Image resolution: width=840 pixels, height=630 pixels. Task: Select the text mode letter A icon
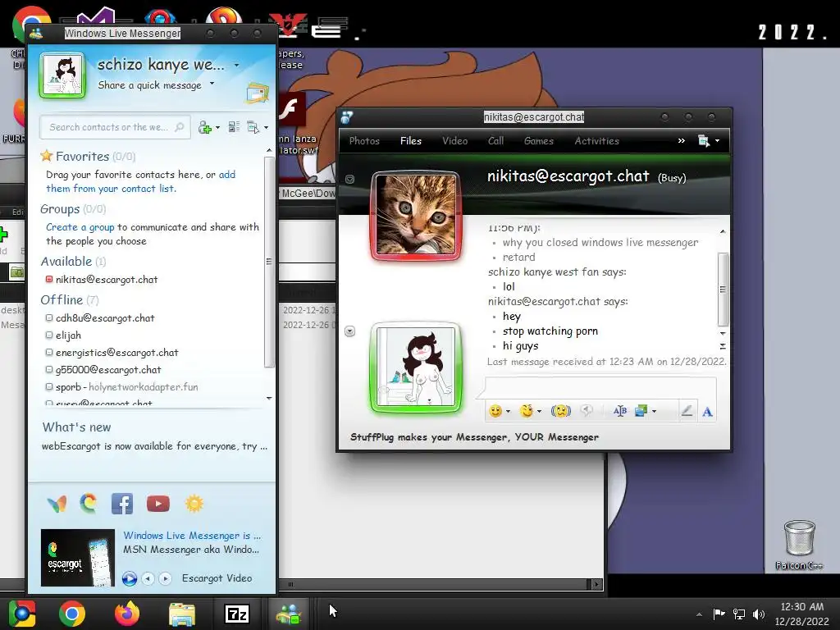708,412
